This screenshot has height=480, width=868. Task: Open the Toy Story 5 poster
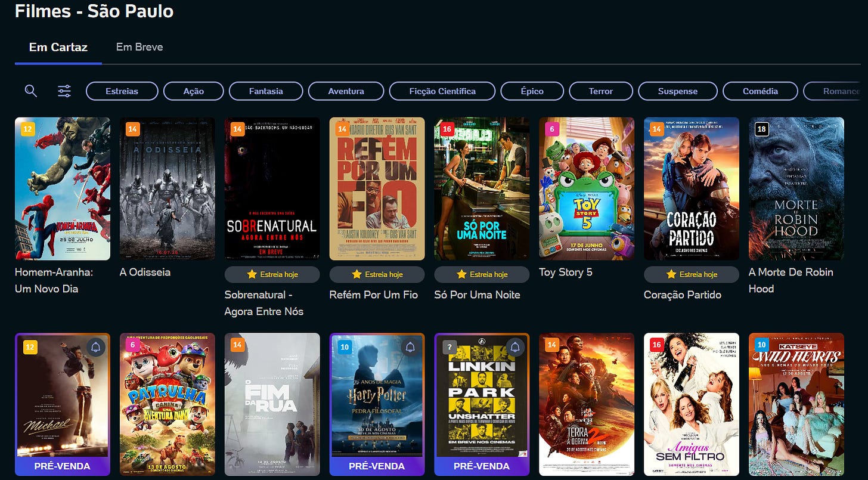(587, 188)
